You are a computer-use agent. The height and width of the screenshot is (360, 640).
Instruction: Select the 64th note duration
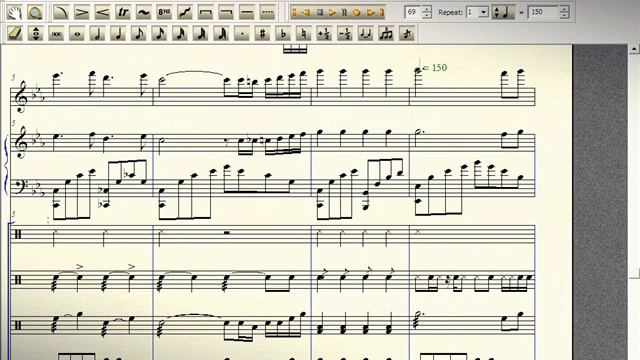(200, 33)
